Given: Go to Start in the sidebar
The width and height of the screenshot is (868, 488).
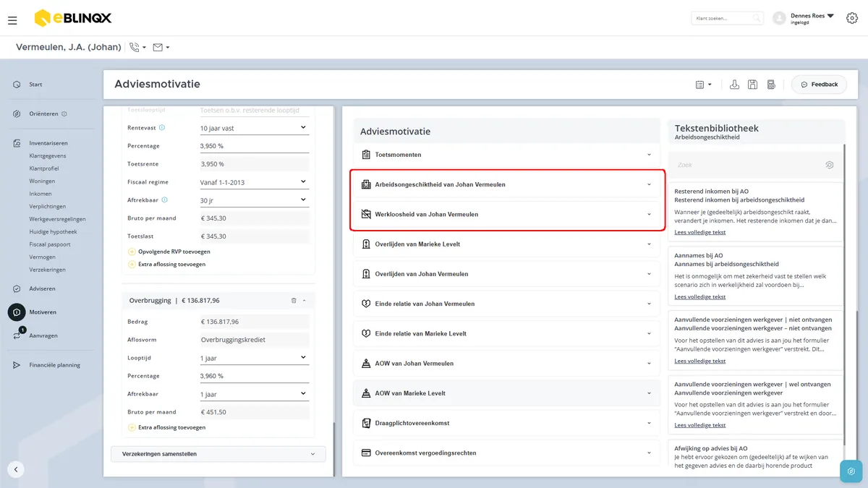Looking at the screenshot, I should coord(35,85).
